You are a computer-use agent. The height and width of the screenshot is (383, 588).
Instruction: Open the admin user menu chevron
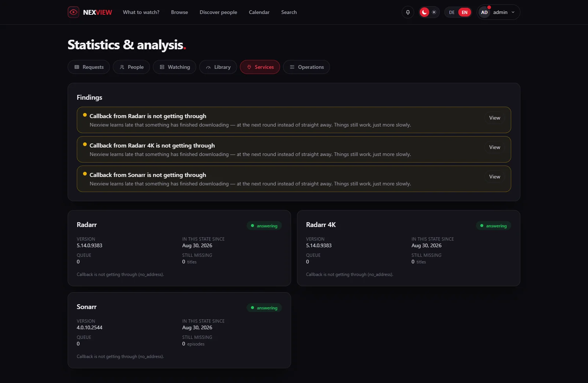coord(513,12)
